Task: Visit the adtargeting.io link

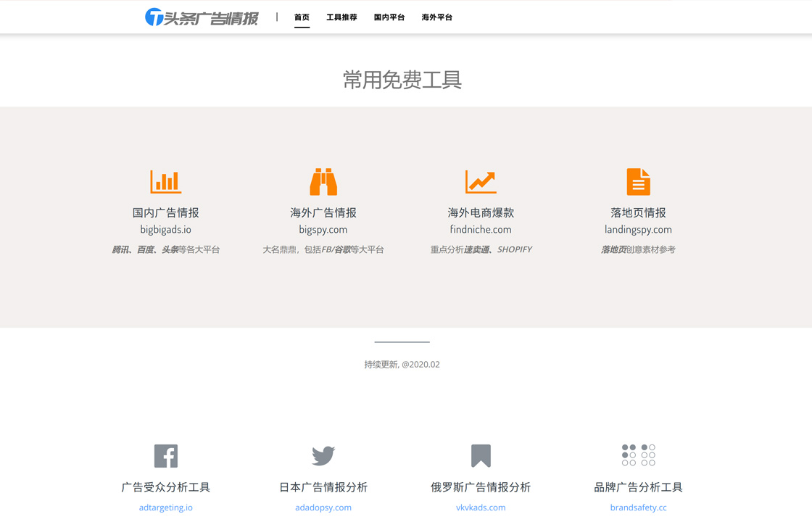Action: point(166,507)
